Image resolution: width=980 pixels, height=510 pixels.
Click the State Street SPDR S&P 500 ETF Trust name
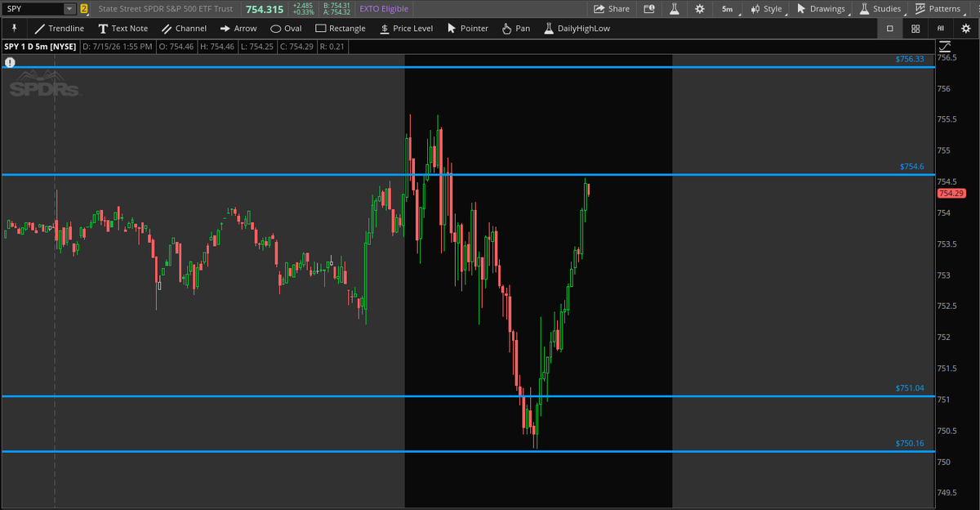coord(166,9)
